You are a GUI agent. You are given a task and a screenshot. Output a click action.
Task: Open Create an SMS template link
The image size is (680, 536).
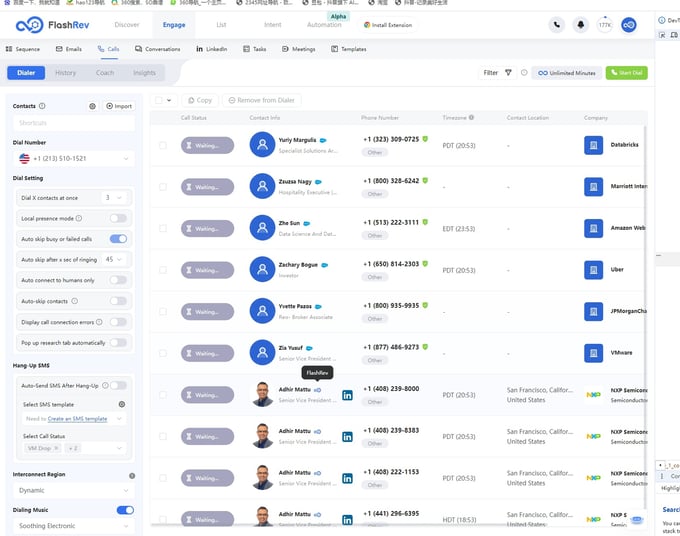(77, 419)
